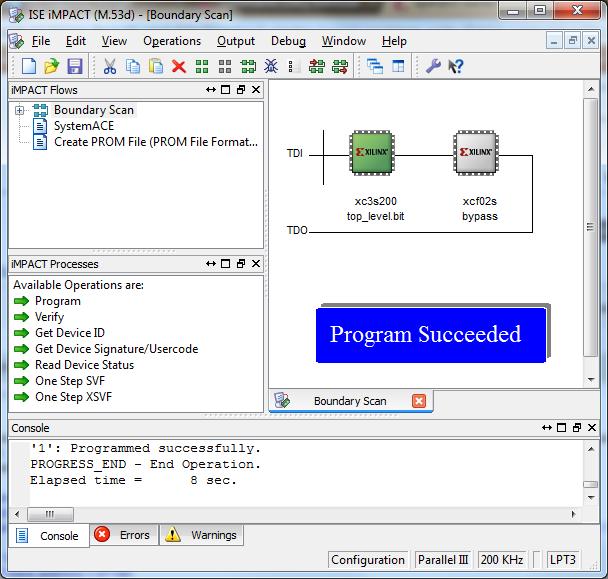Select SystemACE in iMPACT Flows
608x579 pixels.
point(84,126)
